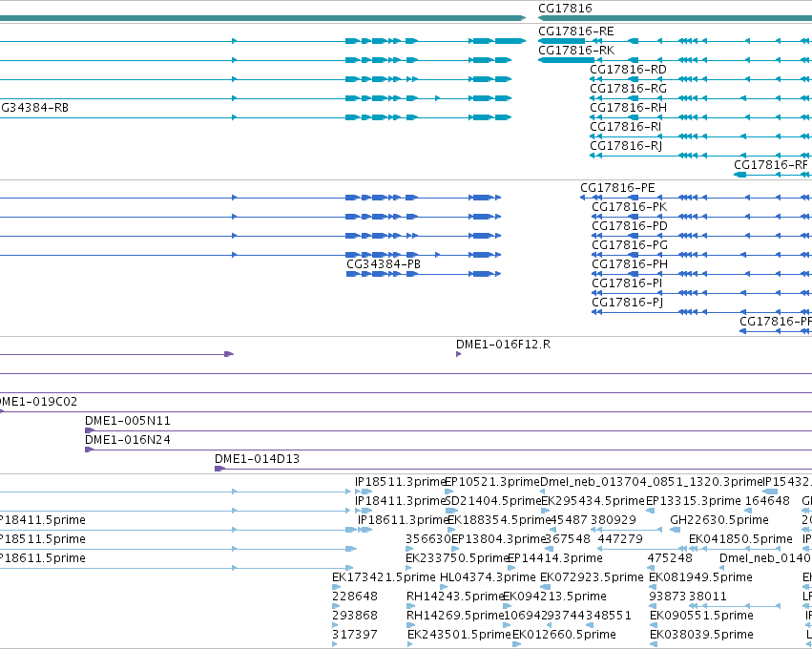Viewport: 812px width, 649px height.
Task: Click EST label EK188354.5prime
Action: (x=499, y=520)
